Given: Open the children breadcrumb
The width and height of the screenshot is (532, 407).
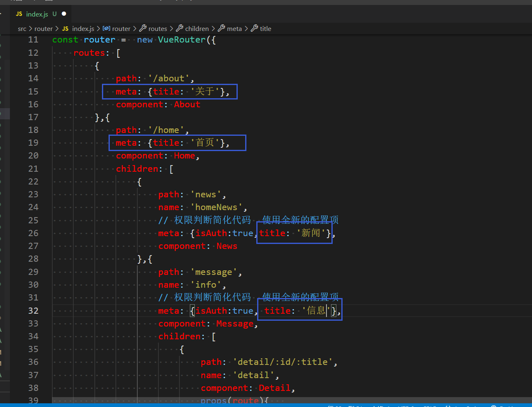Looking at the screenshot, I should point(197,28).
